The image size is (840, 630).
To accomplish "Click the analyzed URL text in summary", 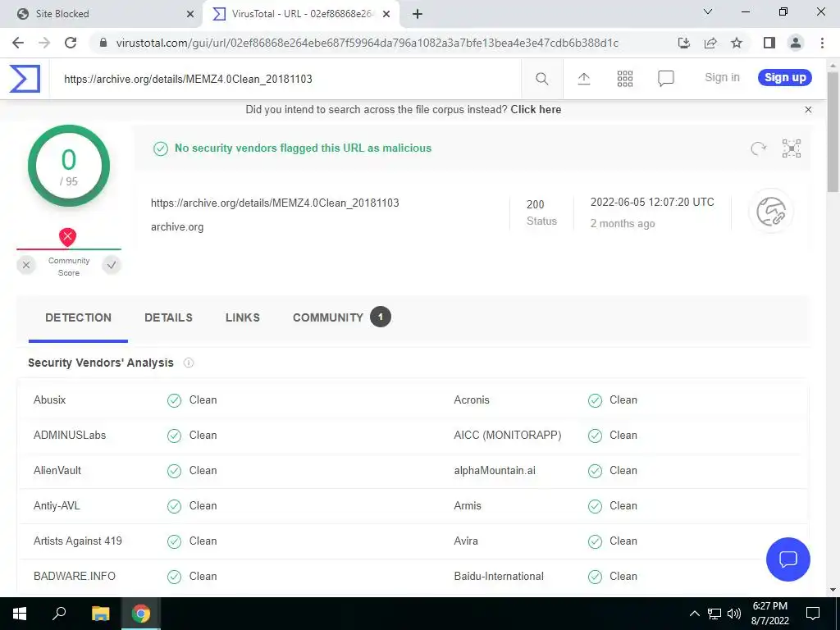I will pyautogui.click(x=275, y=203).
